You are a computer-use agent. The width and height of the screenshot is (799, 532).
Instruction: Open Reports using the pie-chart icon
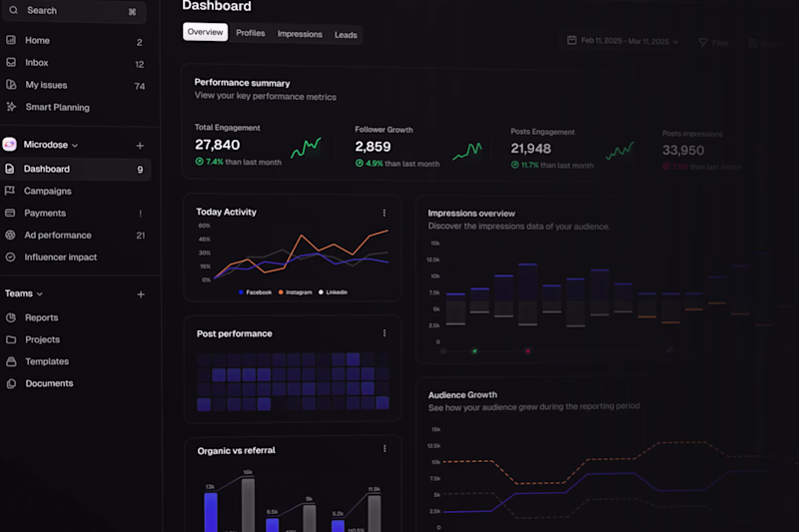coord(11,317)
